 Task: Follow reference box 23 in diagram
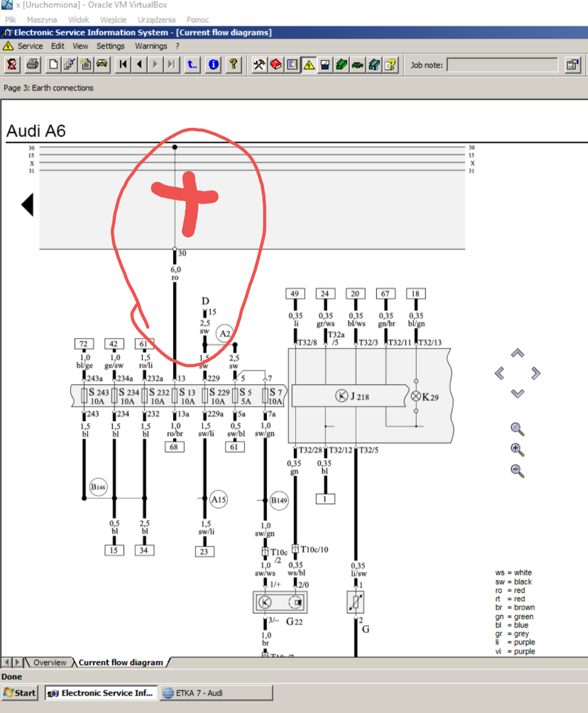(204, 551)
